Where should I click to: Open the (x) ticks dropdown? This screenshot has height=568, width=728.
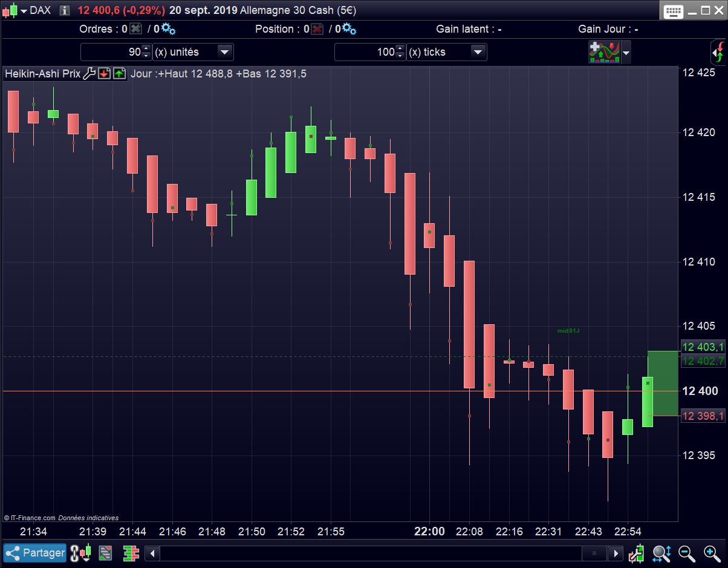478,52
